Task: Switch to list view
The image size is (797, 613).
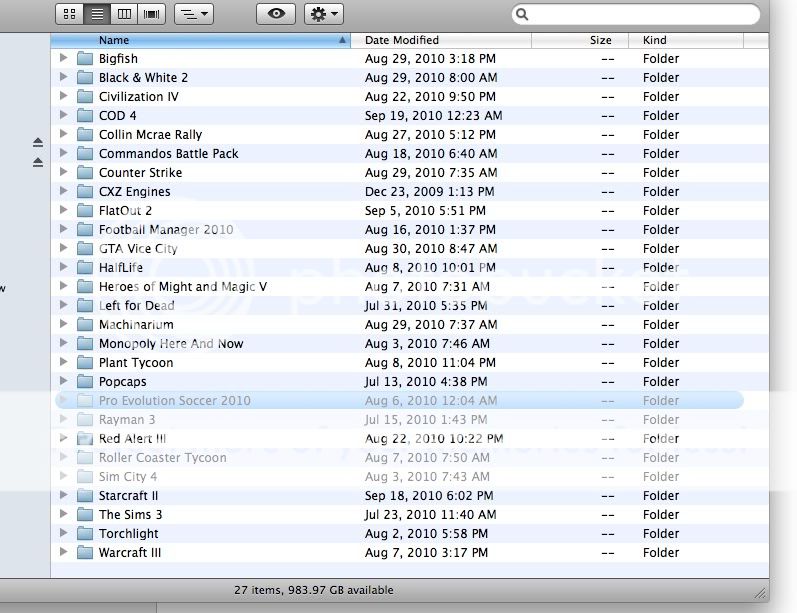Action: point(97,14)
